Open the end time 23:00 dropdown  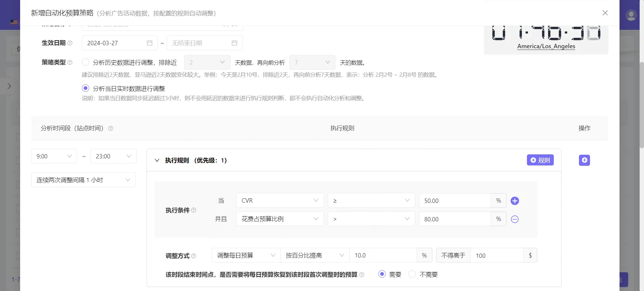point(113,156)
